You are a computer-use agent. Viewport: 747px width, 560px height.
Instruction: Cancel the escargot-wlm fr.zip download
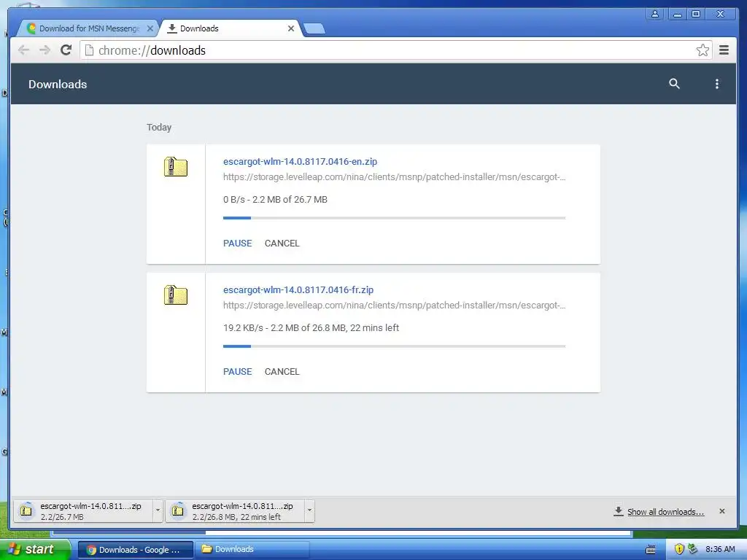[x=282, y=371]
